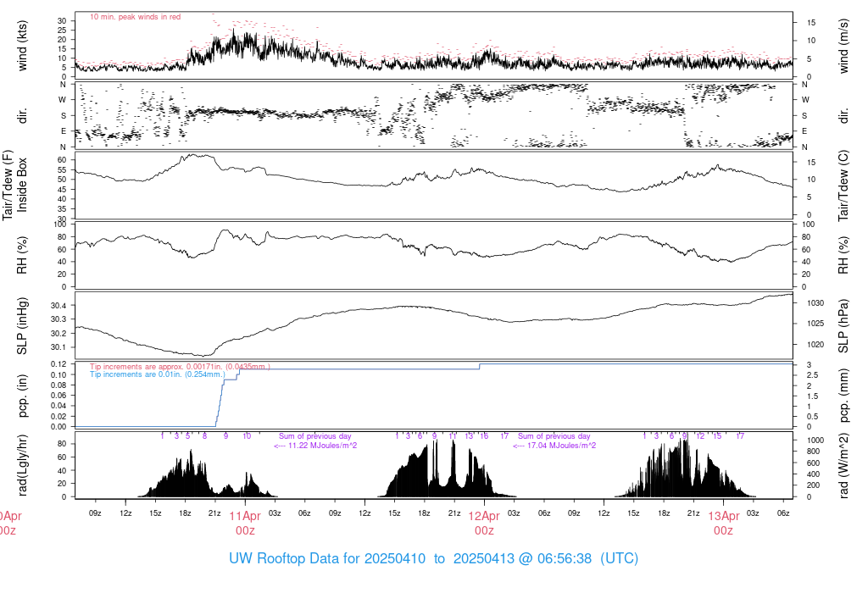Click the '13Apr 00z' date label
The image size is (868, 593).
[723, 523]
